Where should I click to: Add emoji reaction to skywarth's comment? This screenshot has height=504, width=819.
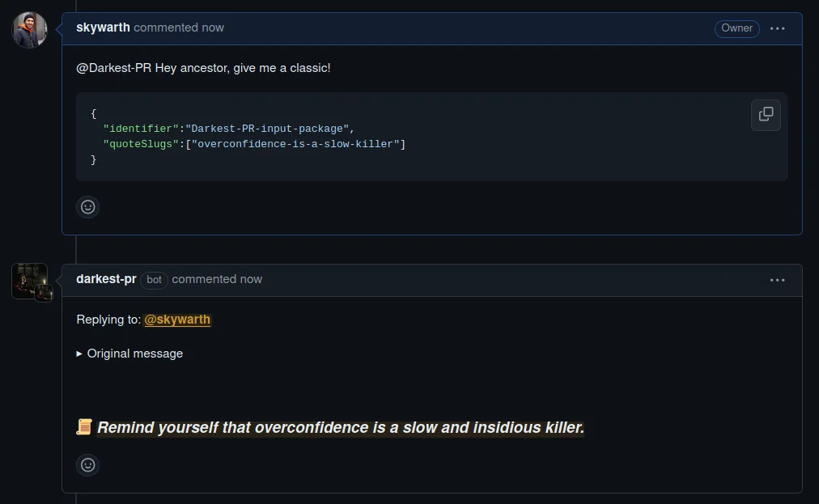tap(88, 207)
